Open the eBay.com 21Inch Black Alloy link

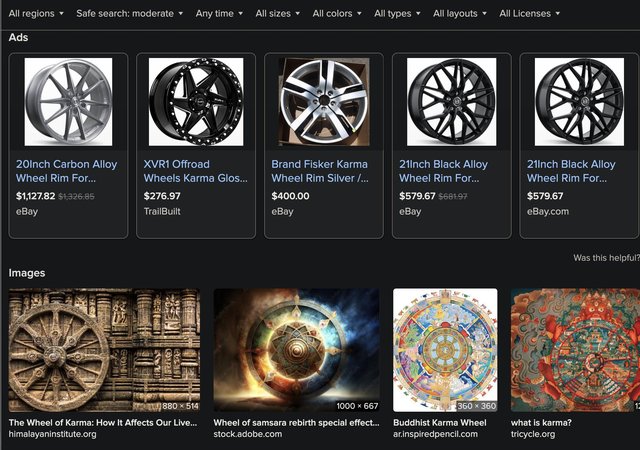pos(571,171)
